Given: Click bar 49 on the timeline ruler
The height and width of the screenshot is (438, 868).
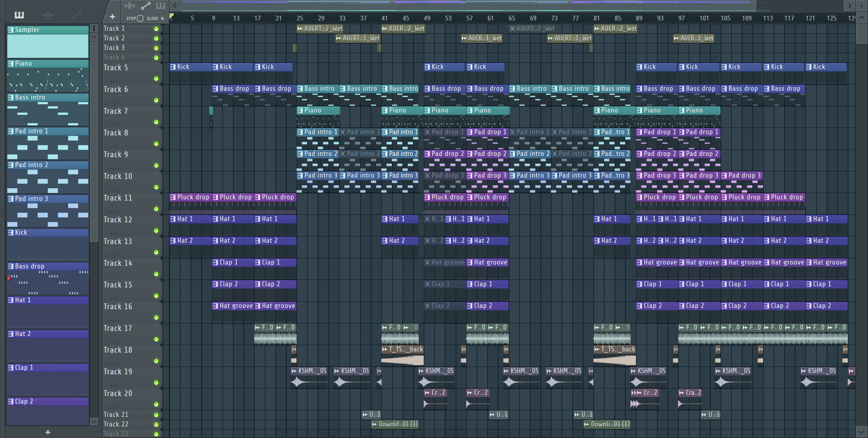Looking at the screenshot, I should tap(427, 18).
